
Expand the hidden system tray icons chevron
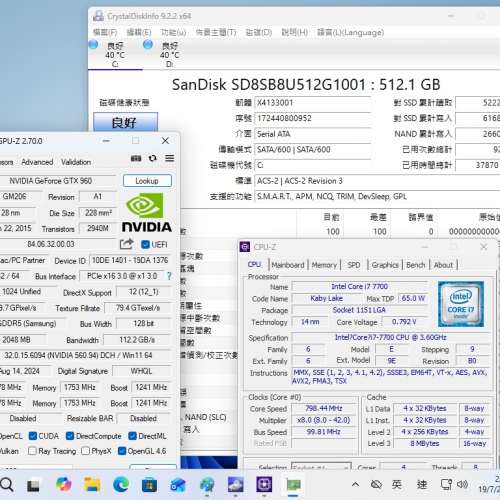click(355, 484)
